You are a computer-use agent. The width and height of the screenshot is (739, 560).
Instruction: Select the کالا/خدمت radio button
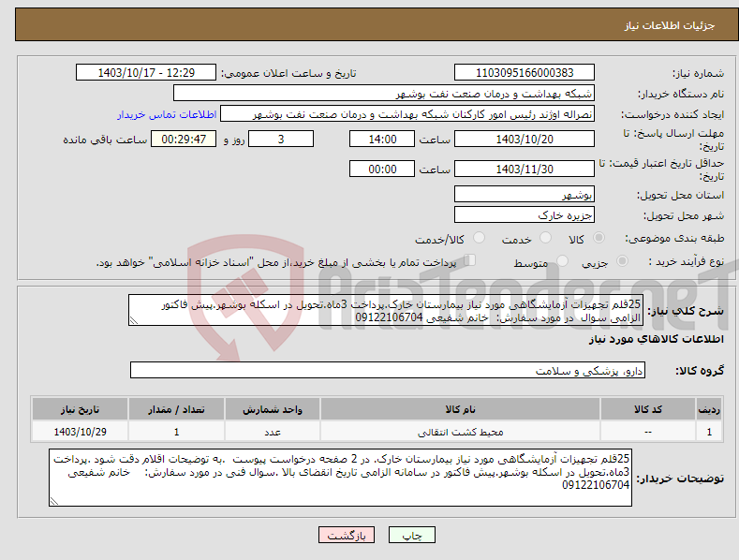click(x=479, y=238)
